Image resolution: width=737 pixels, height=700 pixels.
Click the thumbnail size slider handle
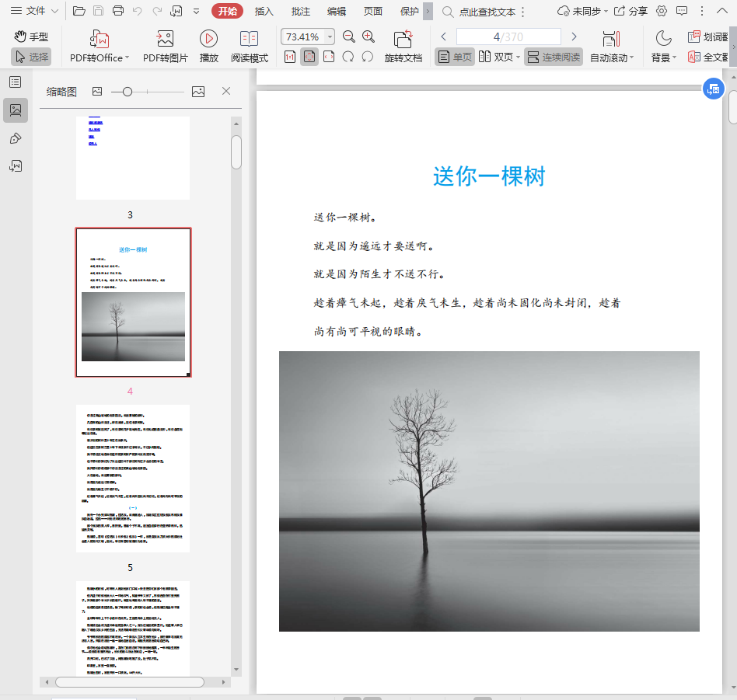pos(127,92)
